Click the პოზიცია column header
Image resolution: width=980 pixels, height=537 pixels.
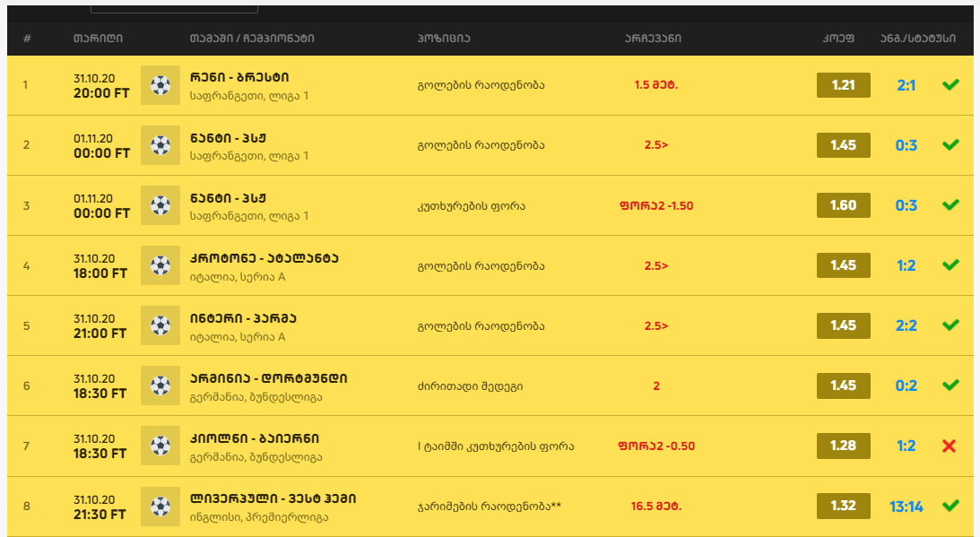coord(444,39)
